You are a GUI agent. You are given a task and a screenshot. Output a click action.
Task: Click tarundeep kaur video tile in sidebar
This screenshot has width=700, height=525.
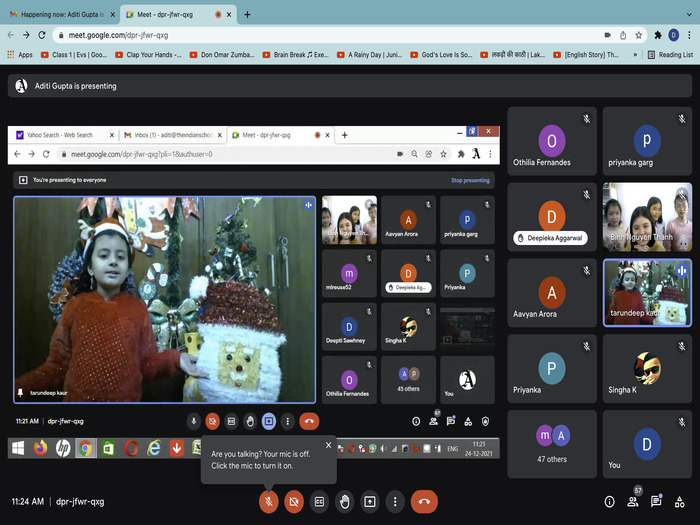[x=647, y=293]
